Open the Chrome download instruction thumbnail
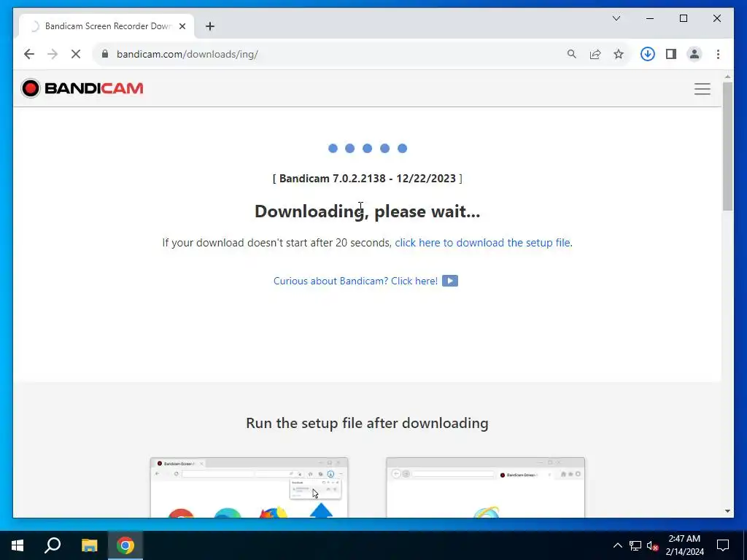The height and width of the screenshot is (560, 747). [249, 487]
